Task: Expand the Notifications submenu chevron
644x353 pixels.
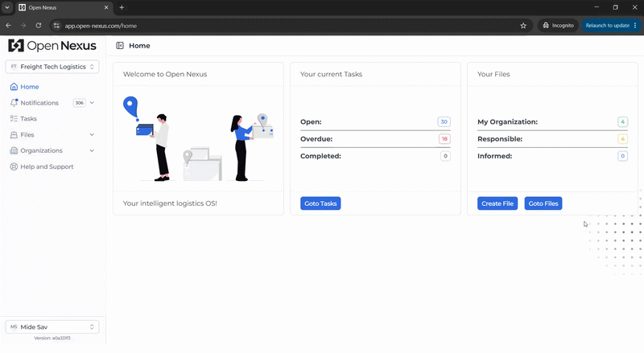Action: pos(92,103)
